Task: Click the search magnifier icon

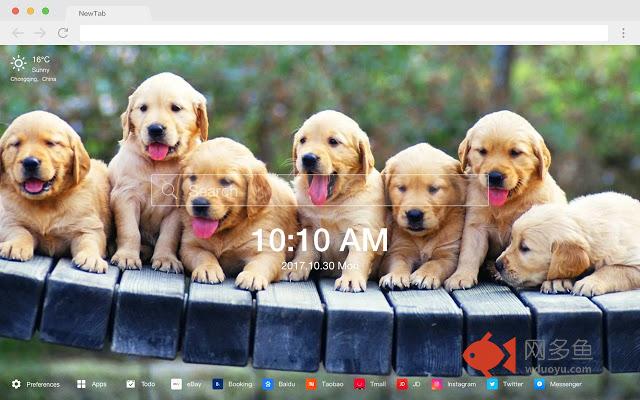Action: (169, 190)
